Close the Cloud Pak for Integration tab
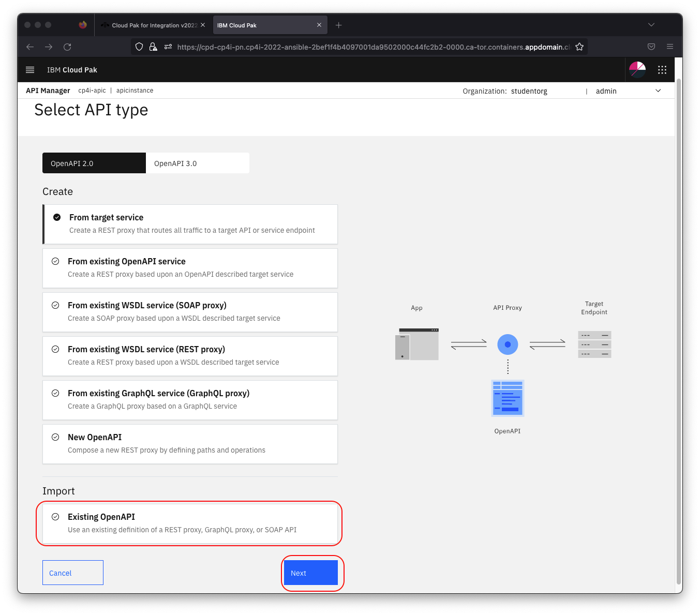Screen dimensions: 700x615 [x=203, y=25]
